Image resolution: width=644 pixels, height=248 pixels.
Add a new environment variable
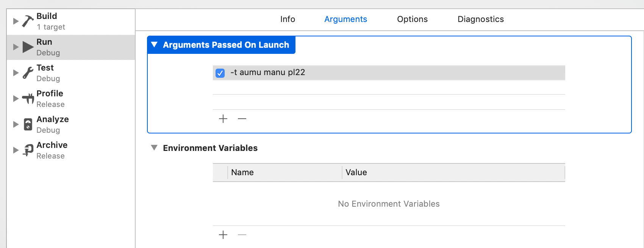point(223,235)
